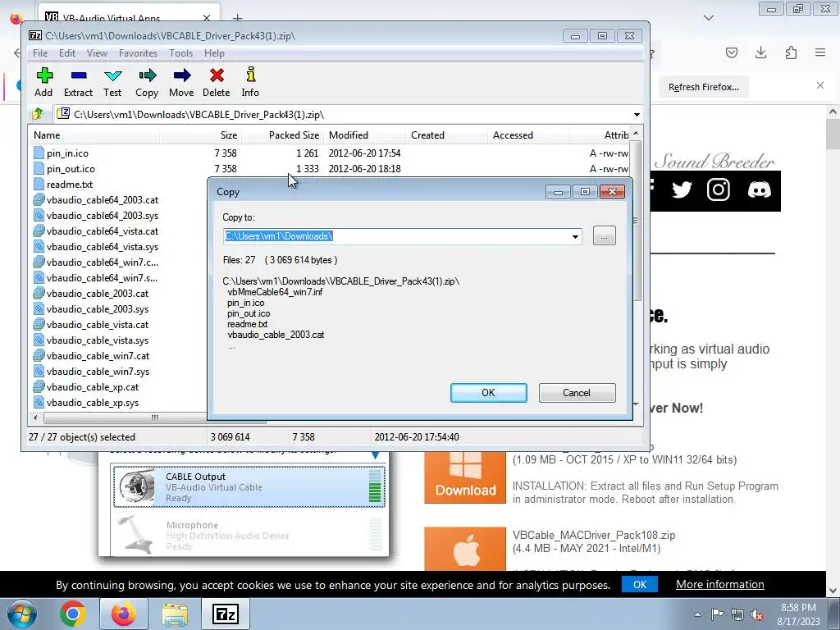
Task: Sort by Packed Size column
Action: 283,135
